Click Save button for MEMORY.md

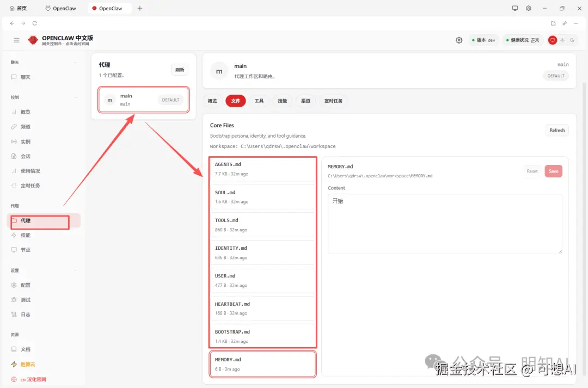click(554, 171)
